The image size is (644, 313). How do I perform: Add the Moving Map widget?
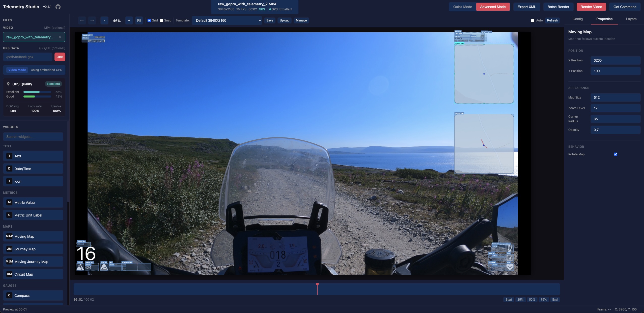pyautogui.click(x=33, y=236)
